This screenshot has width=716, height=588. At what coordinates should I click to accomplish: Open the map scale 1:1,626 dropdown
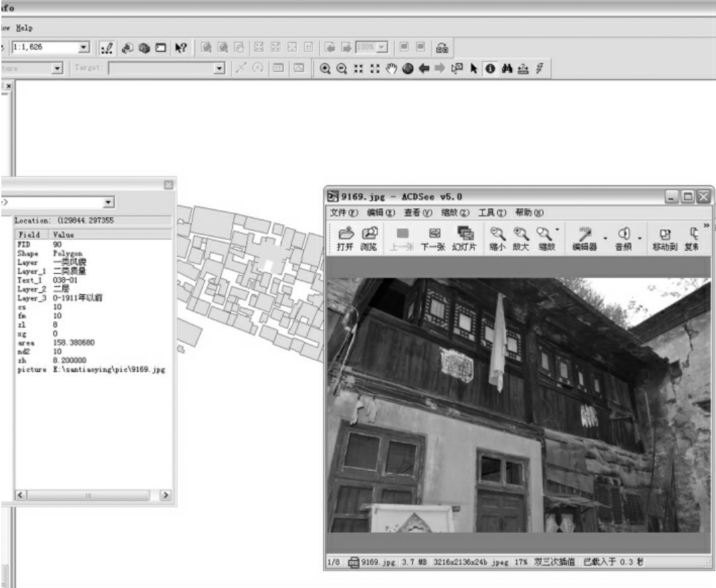[84, 48]
